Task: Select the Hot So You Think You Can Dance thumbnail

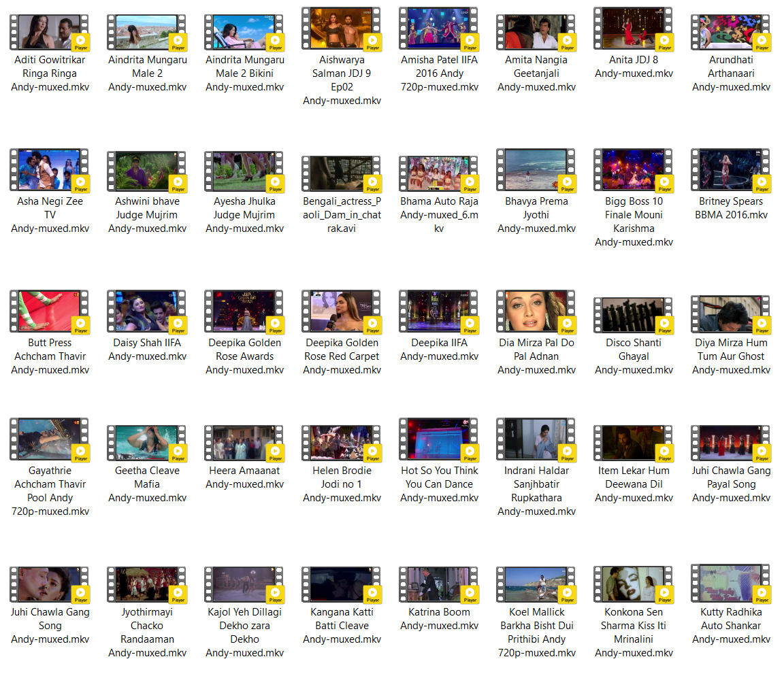Action: (439, 439)
